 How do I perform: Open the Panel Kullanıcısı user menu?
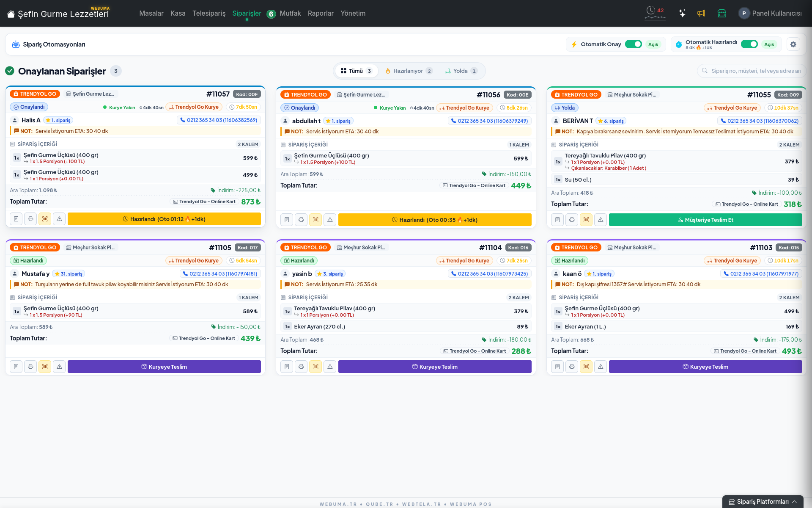770,14
